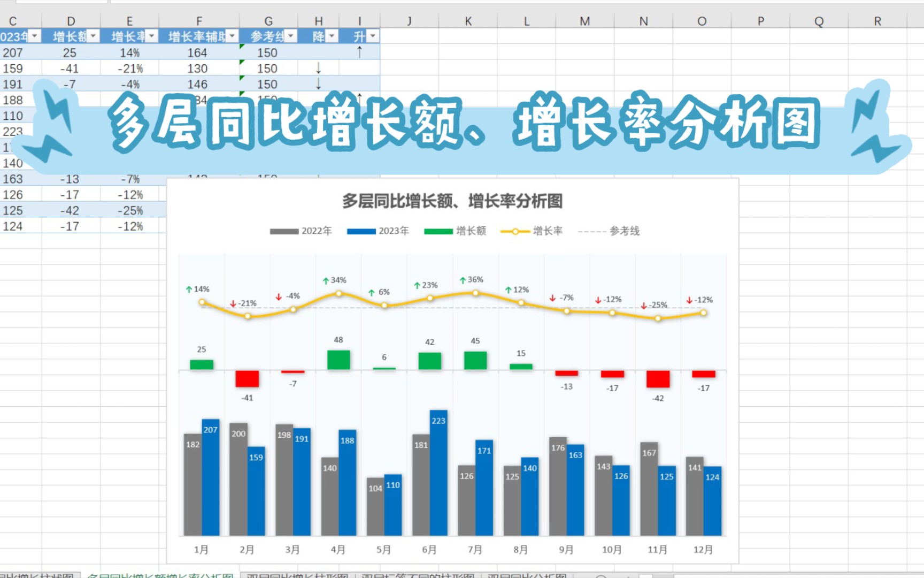Click the up arrow symbol in the 升 column
Image resolution: width=924 pixels, height=578 pixels.
[x=360, y=53]
